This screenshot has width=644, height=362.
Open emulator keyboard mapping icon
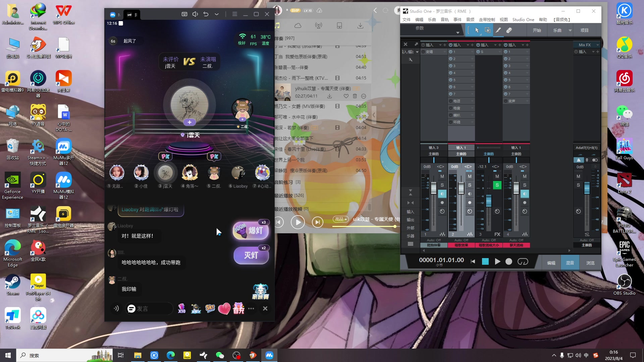pyautogui.click(x=184, y=14)
